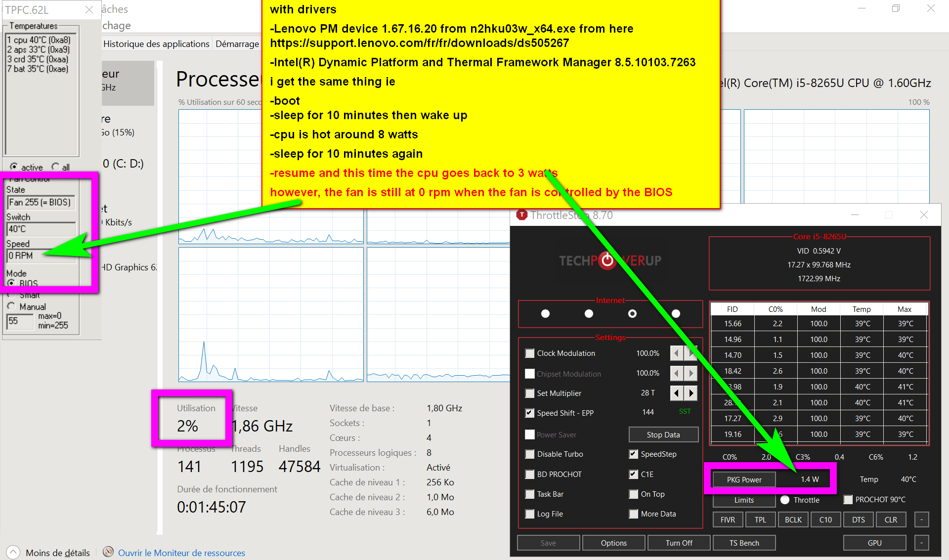Image resolution: width=949 pixels, height=560 pixels.
Task: Decrease Set Multiplier with left arrow
Action: click(x=677, y=393)
